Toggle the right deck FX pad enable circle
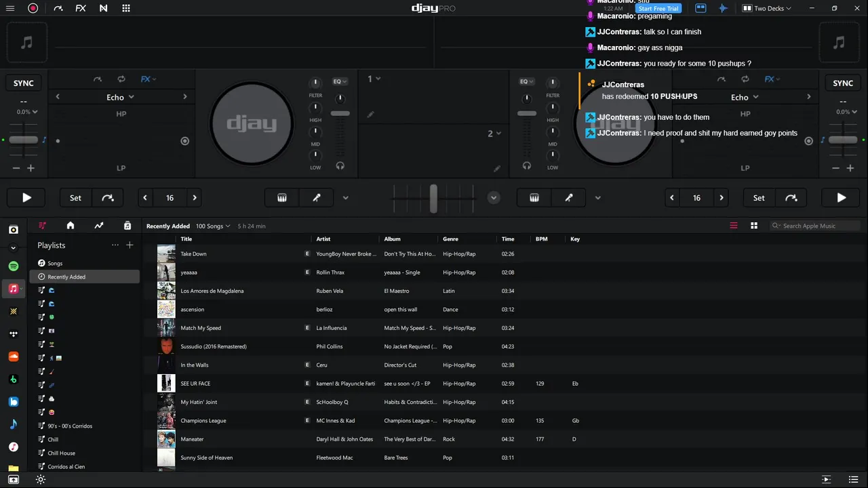This screenshot has width=868, height=488. pyautogui.click(x=808, y=141)
